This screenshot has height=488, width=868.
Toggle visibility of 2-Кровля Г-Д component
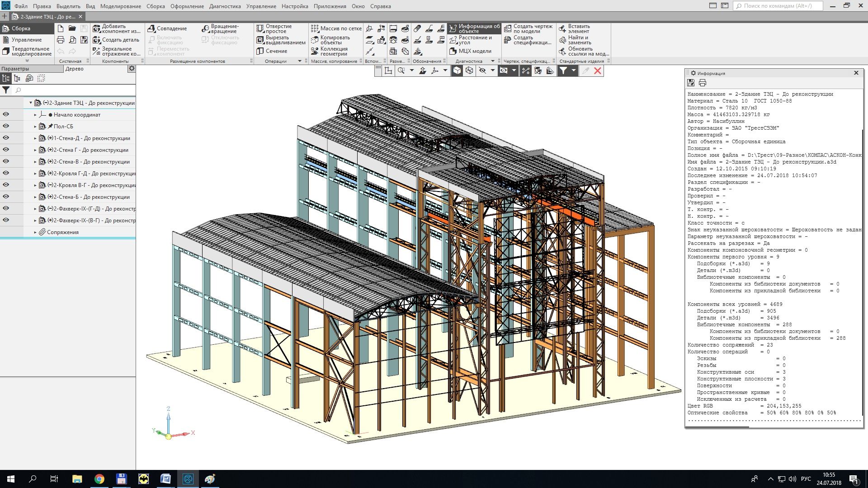tap(6, 173)
